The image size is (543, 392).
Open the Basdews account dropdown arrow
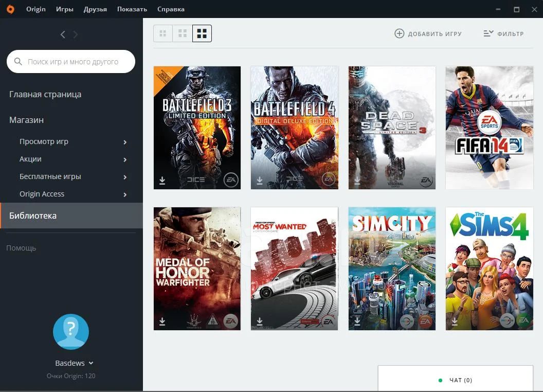click(x=91, y=363)
